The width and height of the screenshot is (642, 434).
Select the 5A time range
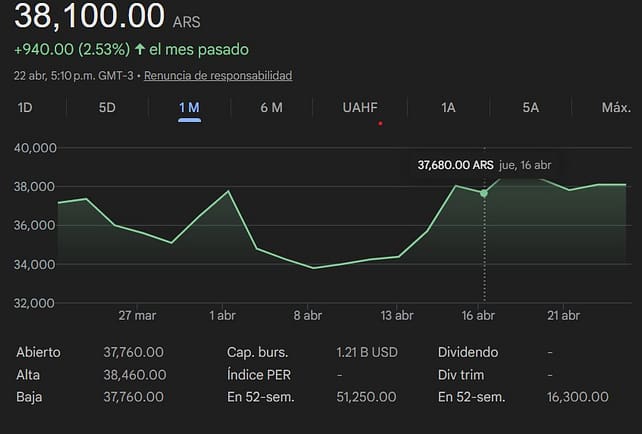pyautogui.click(x=531, y=107)
